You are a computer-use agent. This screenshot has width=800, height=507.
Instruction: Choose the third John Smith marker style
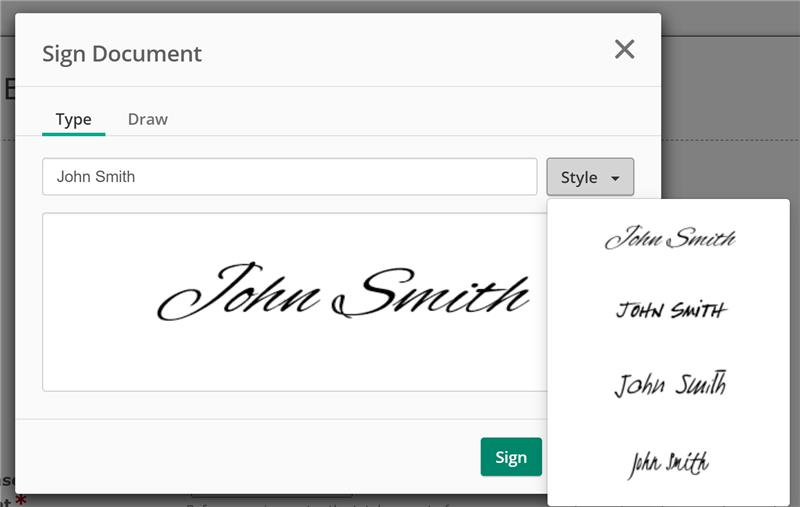670,384
